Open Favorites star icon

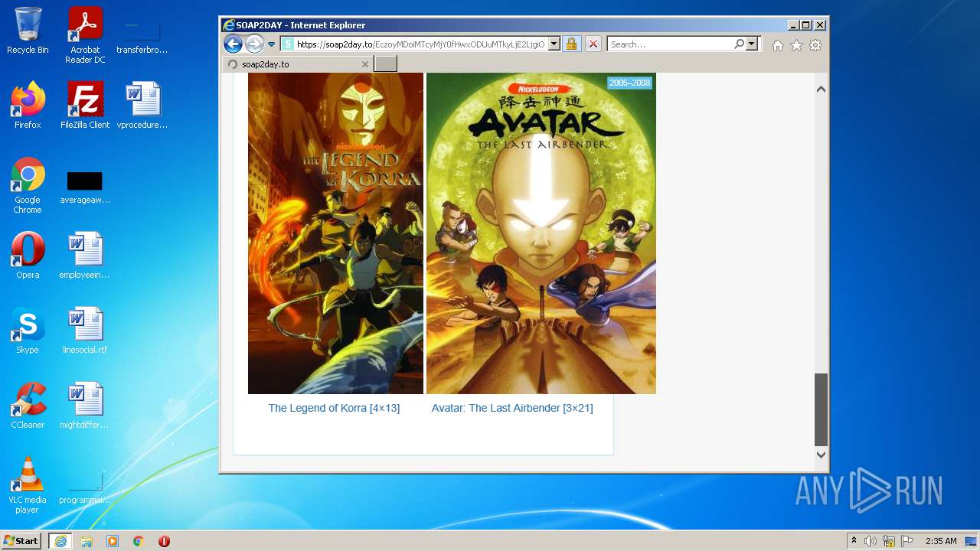(796, 45)
